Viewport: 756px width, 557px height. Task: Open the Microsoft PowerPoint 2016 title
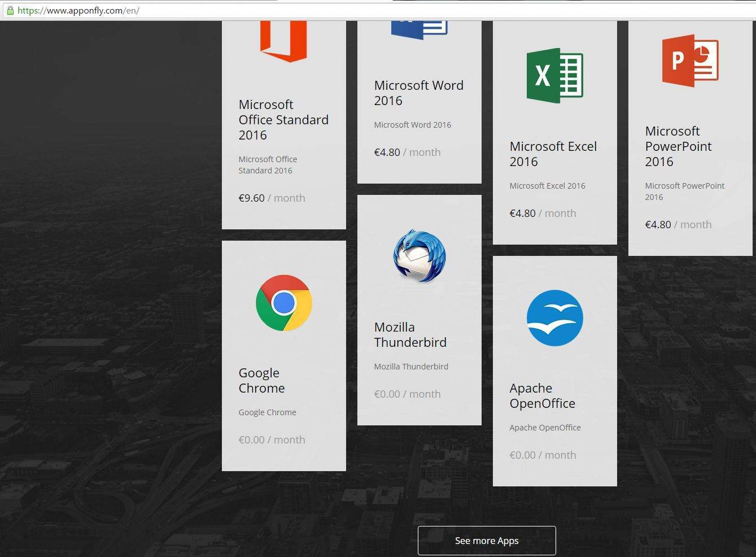click(678, 146)
